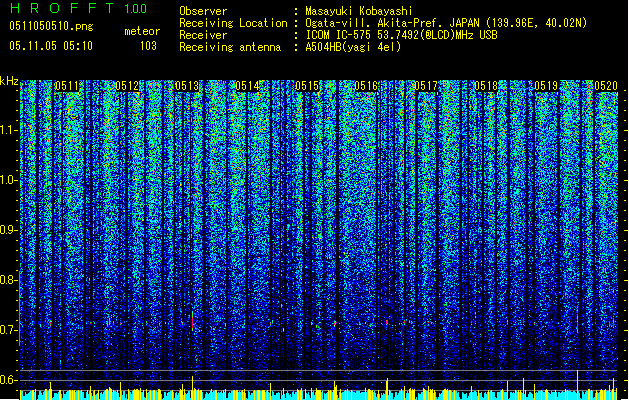Click the 0518 time marker

click(486, 86)
